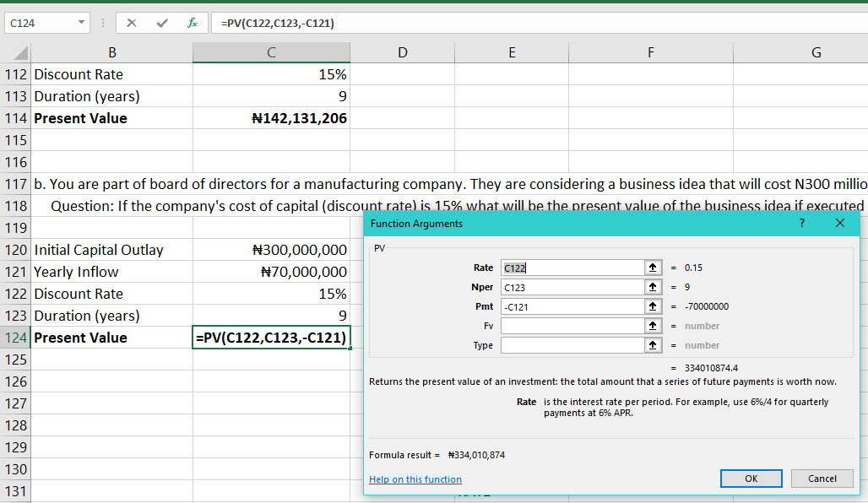868x503 pixels.
Task: Open Help on this function
Action: 415,479
